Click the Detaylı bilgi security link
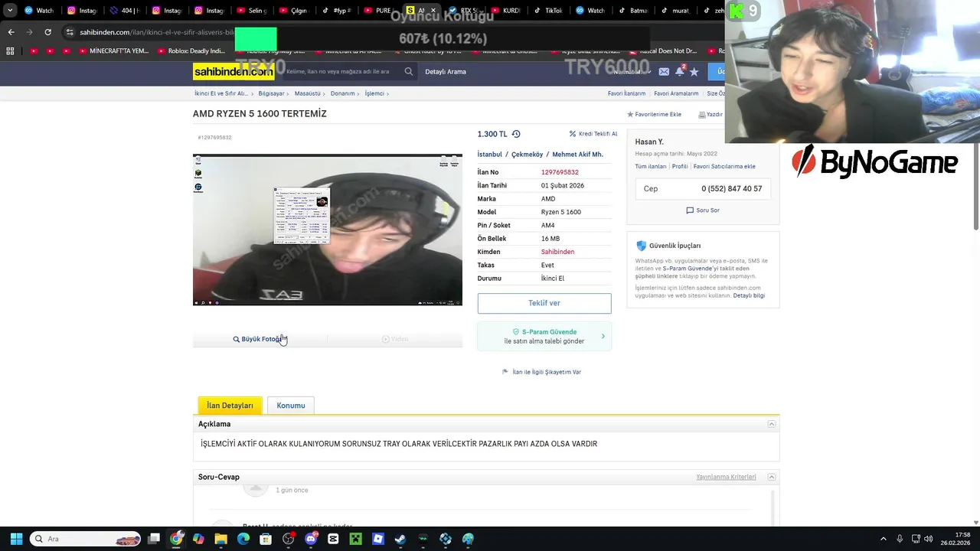 tap(749, 295)
